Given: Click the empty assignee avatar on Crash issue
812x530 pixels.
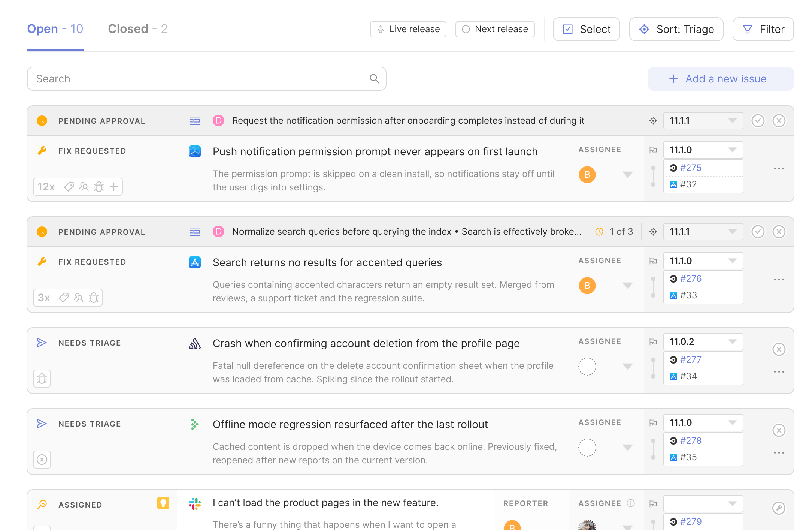Looking at the screenshot, I should coord(587,367).
